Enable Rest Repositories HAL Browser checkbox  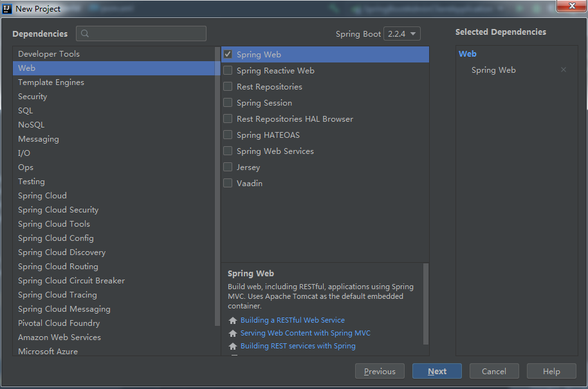[228, 119]
